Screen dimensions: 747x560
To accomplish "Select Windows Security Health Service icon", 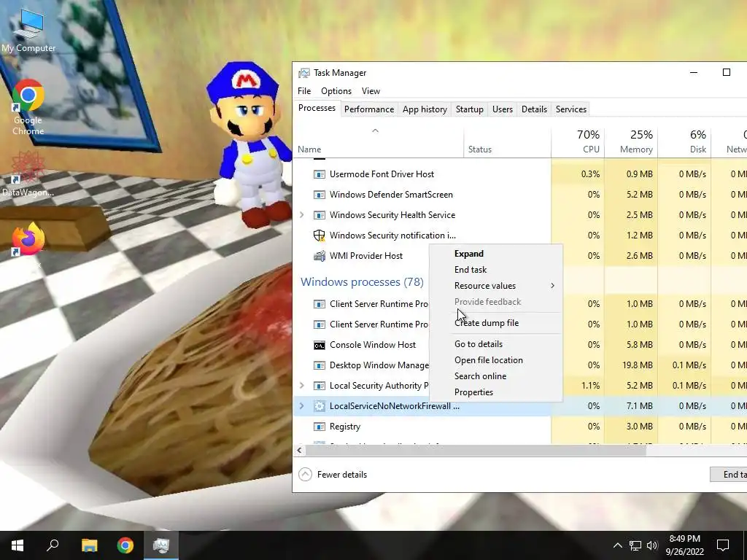I will tap(320, 215).
